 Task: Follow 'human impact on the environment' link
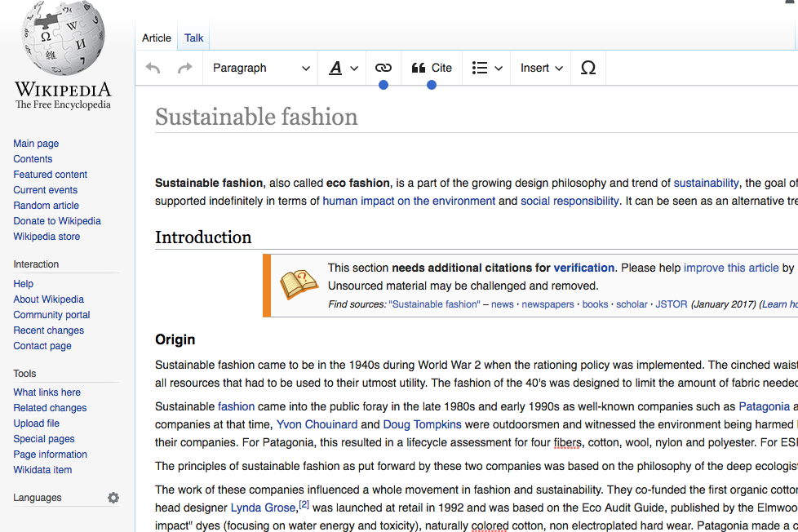(409, 201)
